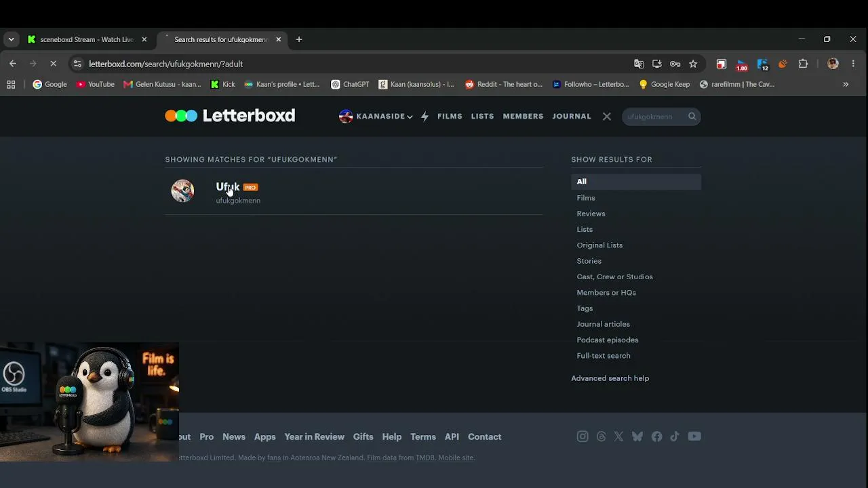Close the Search results tab
868x488 pixels.
pyautogui.click(x=278, y=39)
